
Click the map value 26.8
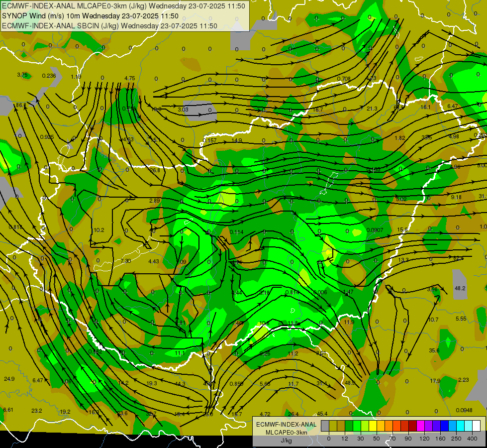point(155,170)
